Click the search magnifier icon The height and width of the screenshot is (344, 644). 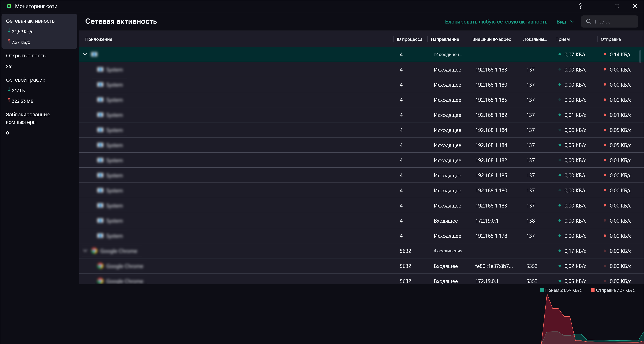pos(588,21)
